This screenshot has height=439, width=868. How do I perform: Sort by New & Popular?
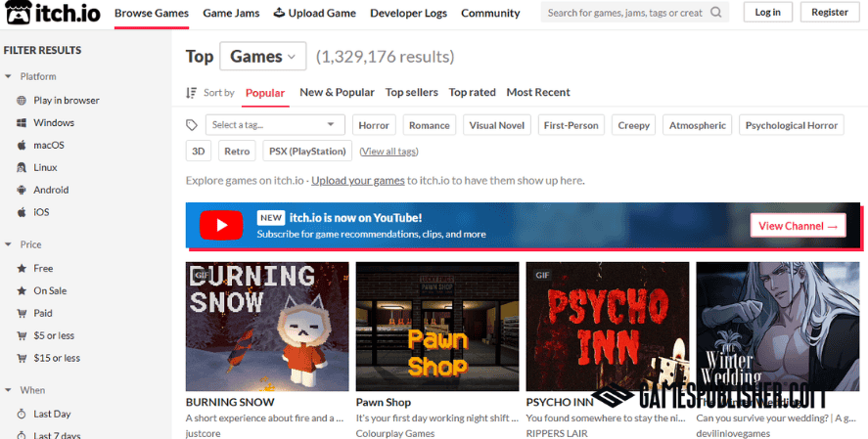[x=338, y=92]
